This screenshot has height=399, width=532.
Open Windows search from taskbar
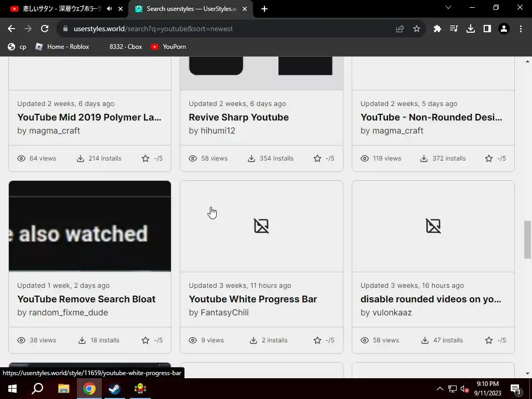[x=37, y=389]
